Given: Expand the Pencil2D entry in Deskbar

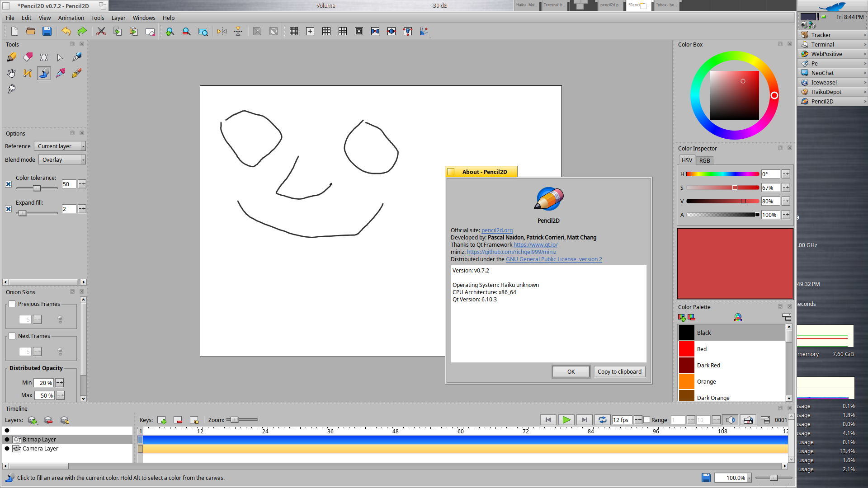Looking at the screenshot, I should [832, 101].
